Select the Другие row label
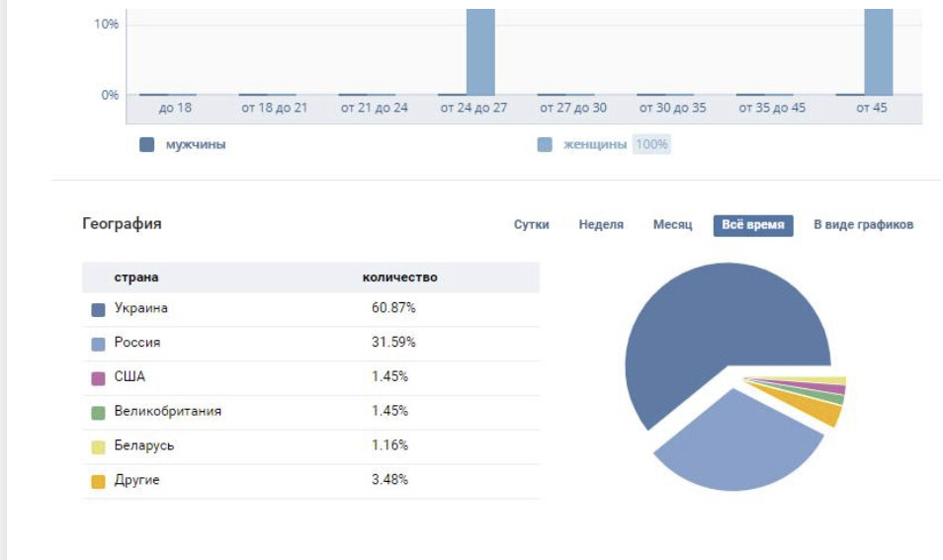The image size is (943, 560). (136, 479)
